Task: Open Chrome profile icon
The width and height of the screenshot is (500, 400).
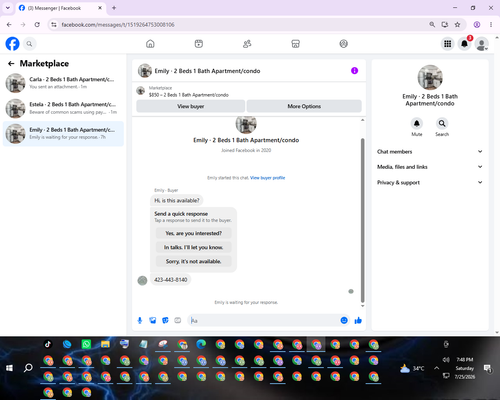Action: click(x=477, y=25)
